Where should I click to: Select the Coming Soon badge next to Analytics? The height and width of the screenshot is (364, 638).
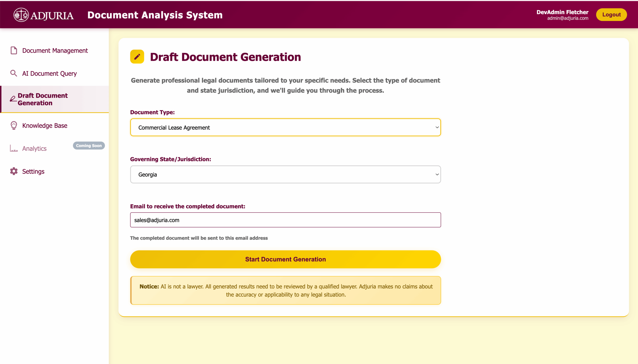pyautogui.click(x=89, y=146)
